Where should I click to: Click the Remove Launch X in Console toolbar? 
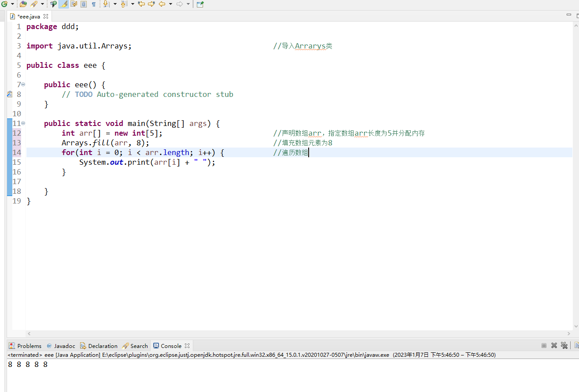coord(554,345)
